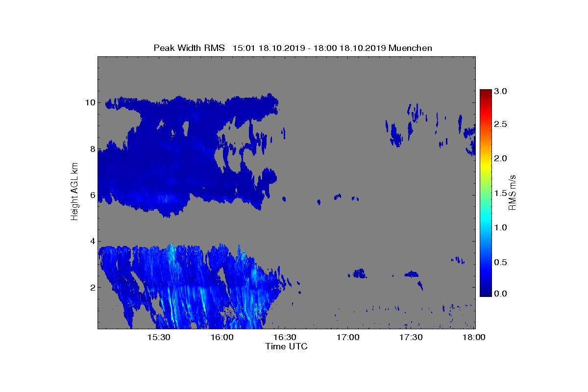Click the '16:00' time tick label
The image size is (588, 392).
[222, 338]
